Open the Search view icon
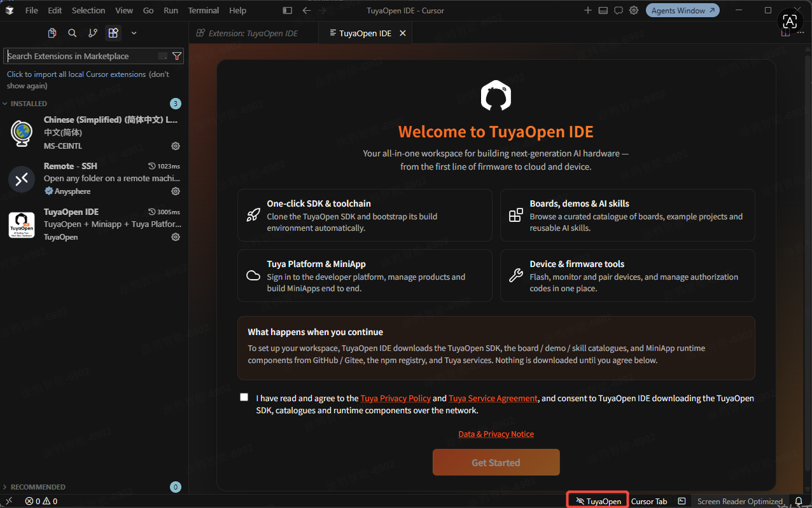The height and width of the screenshot is (508, 812). point(73,33)
